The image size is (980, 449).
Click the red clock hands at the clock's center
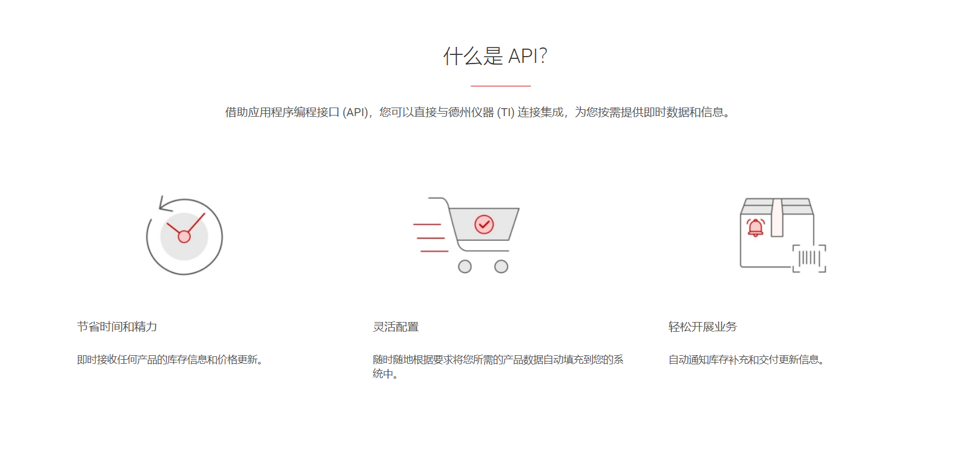tap(185, 229)
